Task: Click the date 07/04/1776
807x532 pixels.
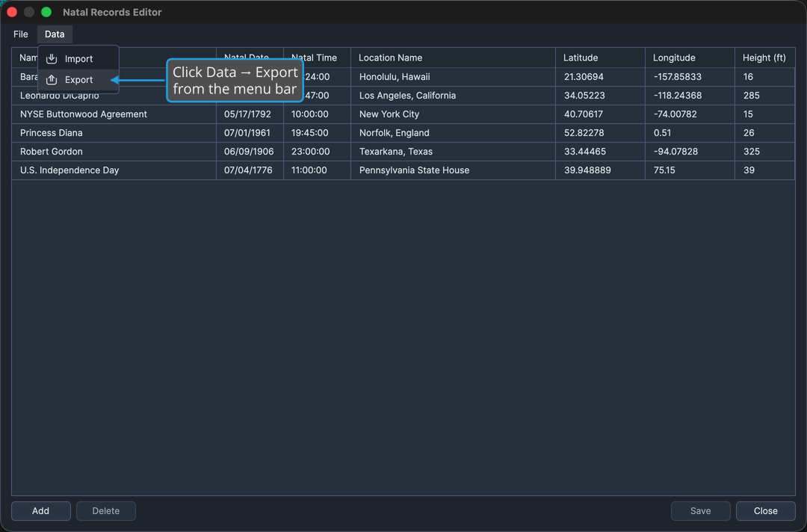Action: pos(248,170)
